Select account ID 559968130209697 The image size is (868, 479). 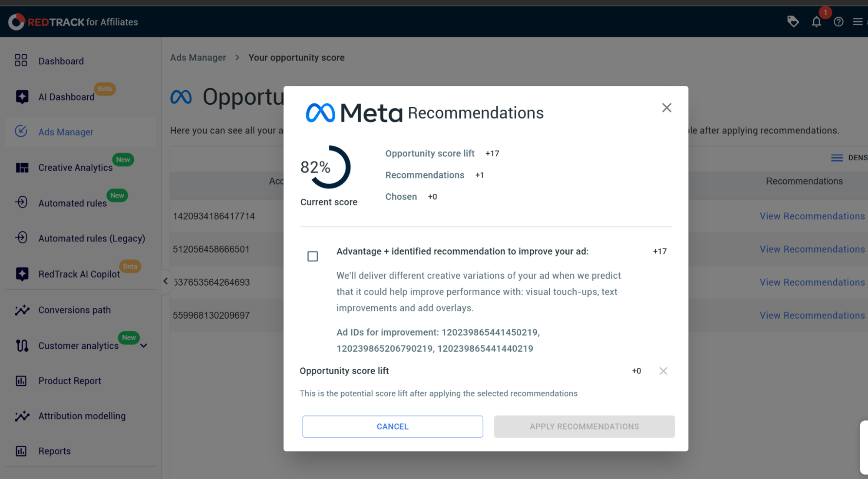point(211,315)
